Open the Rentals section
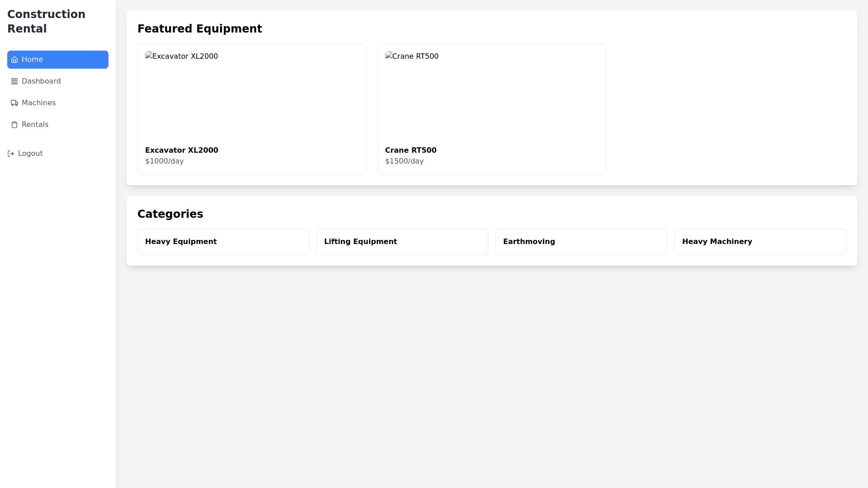 pos(35,125)
